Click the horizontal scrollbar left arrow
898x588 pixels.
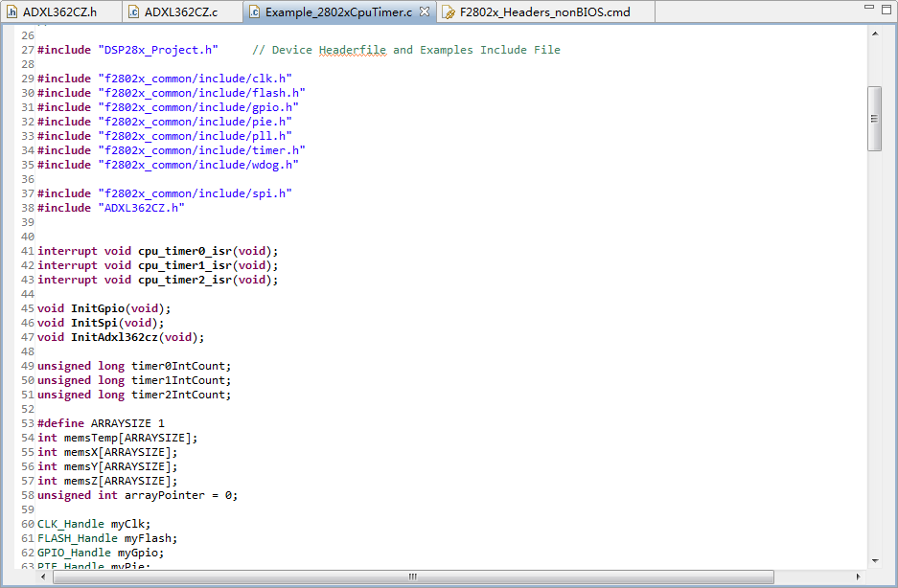pyautogui.click(x=43, y=577)
